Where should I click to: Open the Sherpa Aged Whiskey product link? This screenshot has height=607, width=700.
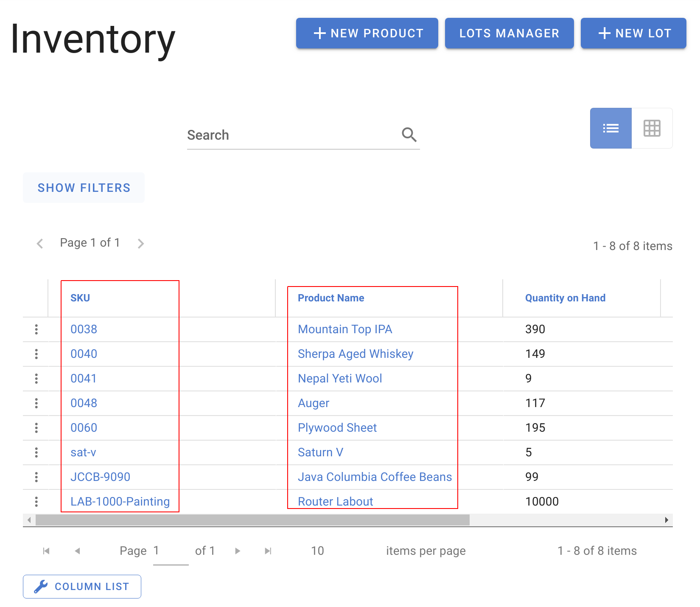pyautogui.click(x=356, y=354)
